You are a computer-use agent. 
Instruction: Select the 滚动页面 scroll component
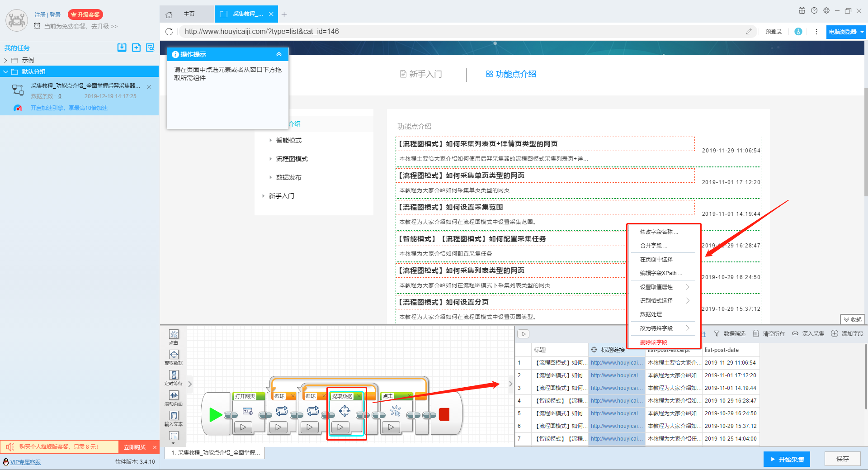pos(174,398)
